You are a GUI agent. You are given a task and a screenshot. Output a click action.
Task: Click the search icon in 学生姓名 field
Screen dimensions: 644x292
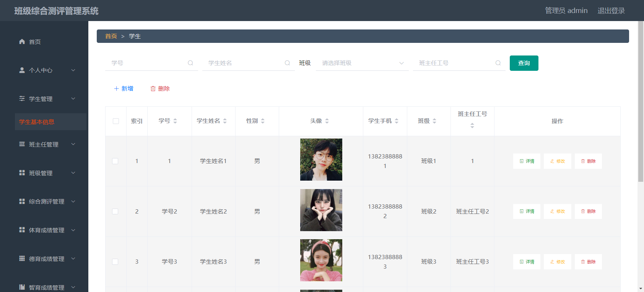pyautogui.click(x=287, y=63)
